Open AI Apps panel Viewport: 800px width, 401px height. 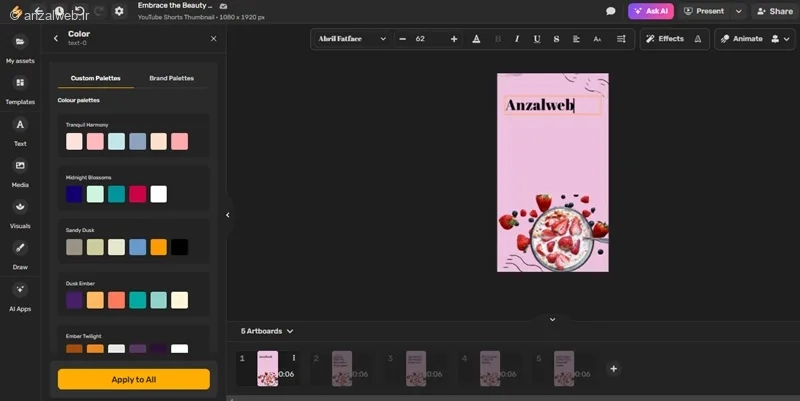[x=20, y=297]
